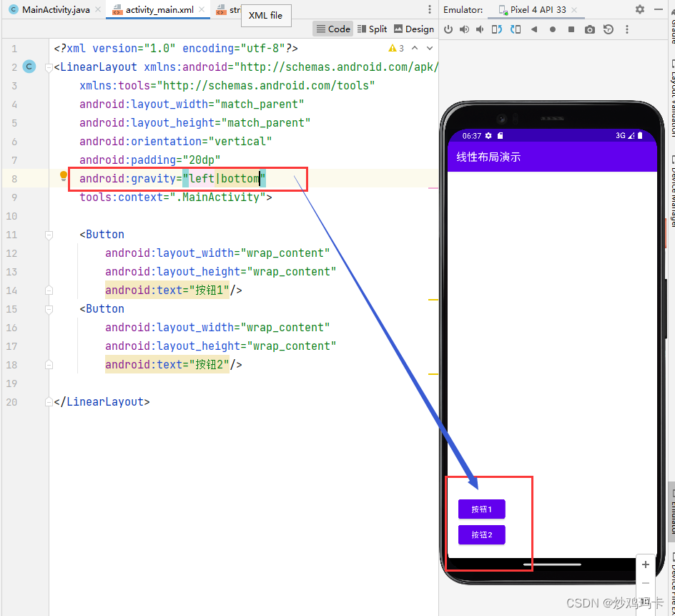The width and height of the screenshot is (675, 616).
Task: Click fold end marker at closing LinearLayout
Action: tap(49, 402)
